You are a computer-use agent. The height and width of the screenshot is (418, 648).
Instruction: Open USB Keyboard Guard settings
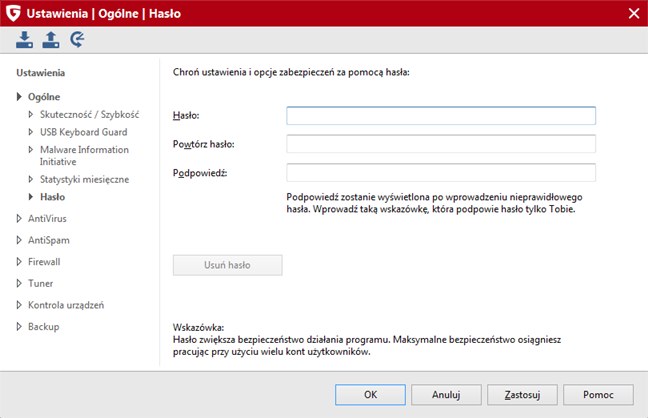pyautogui.click(x=83, y=132)
